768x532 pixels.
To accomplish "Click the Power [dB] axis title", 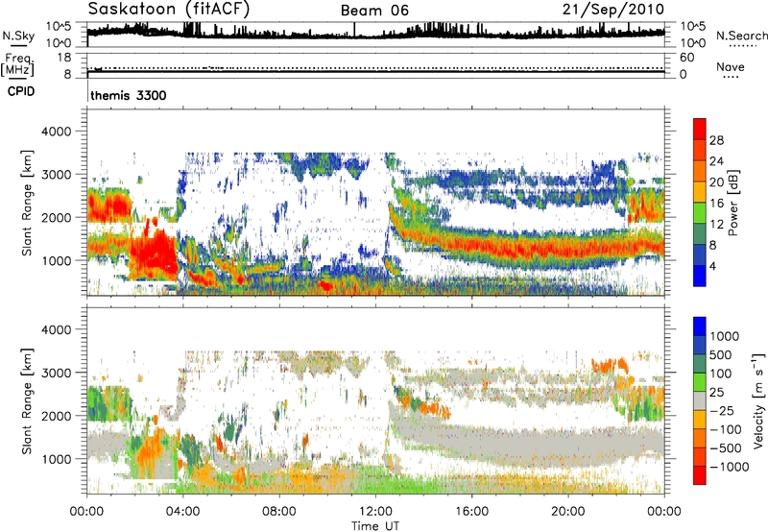I will point(733,203).
